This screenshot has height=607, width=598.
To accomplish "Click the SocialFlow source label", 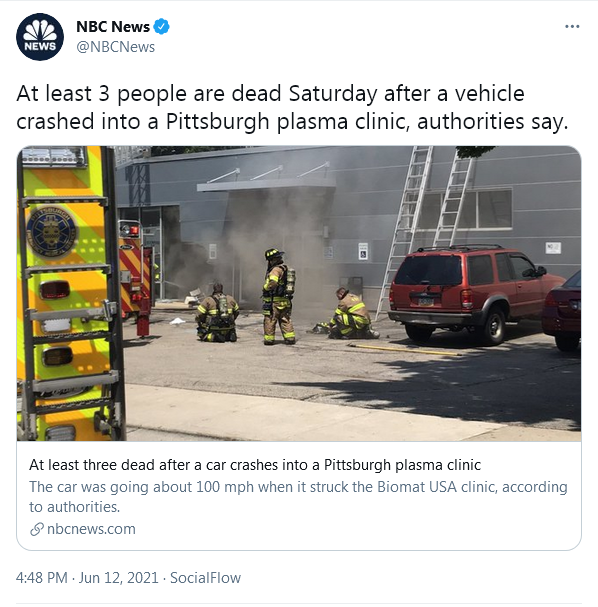I will 205,578.
